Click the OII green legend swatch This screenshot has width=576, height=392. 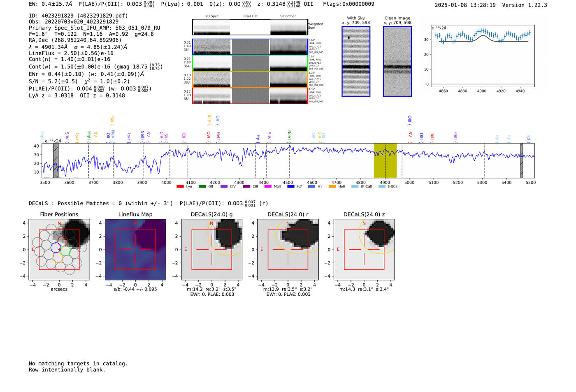pyautogui.click(x=202, y=187)
